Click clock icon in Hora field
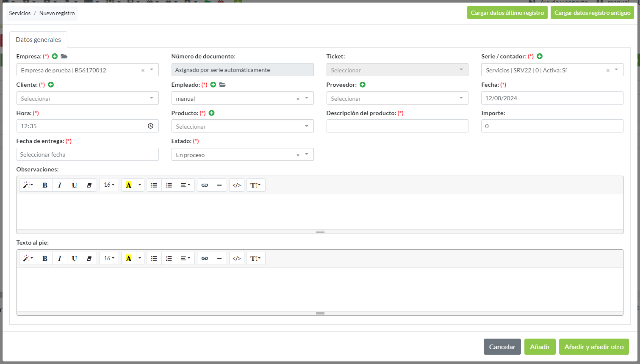 pyautogui.click(x=150, y=126)
